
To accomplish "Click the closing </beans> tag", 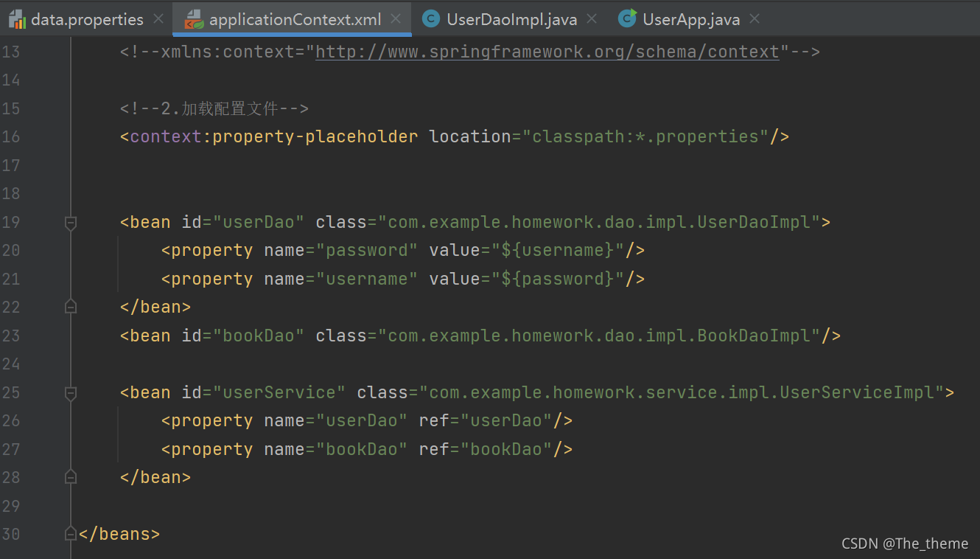I will point(119,533).
